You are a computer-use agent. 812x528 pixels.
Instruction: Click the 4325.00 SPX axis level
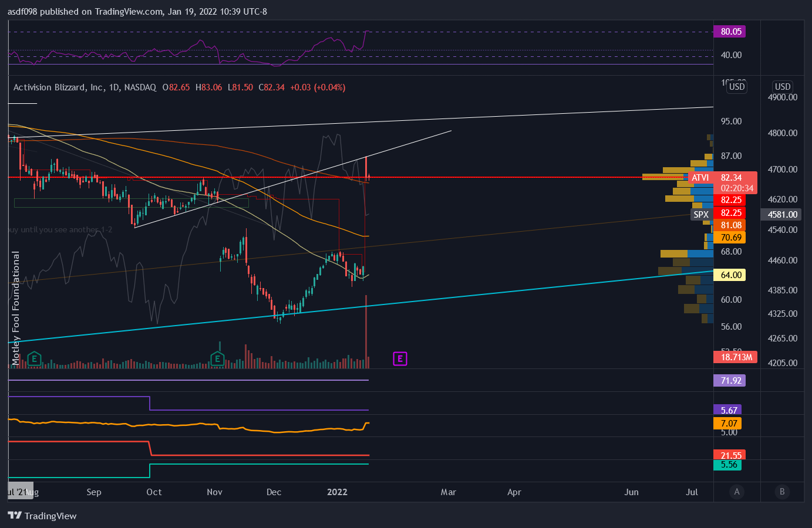783,314
